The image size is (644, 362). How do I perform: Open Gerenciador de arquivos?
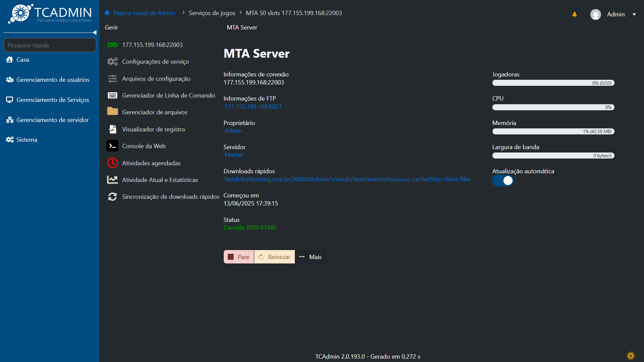pos(155,112)
